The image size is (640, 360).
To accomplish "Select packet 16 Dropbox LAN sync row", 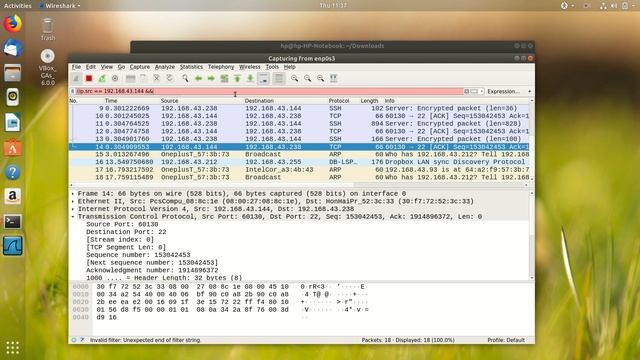I will point(300,162).
